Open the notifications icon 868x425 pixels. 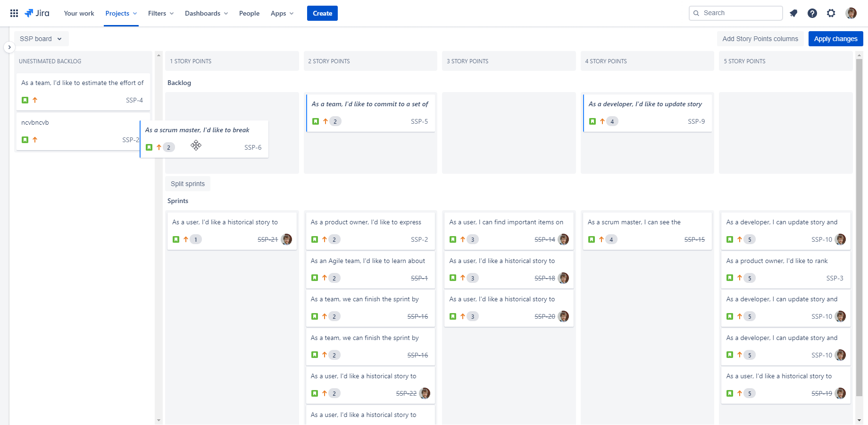pos(793,13)
